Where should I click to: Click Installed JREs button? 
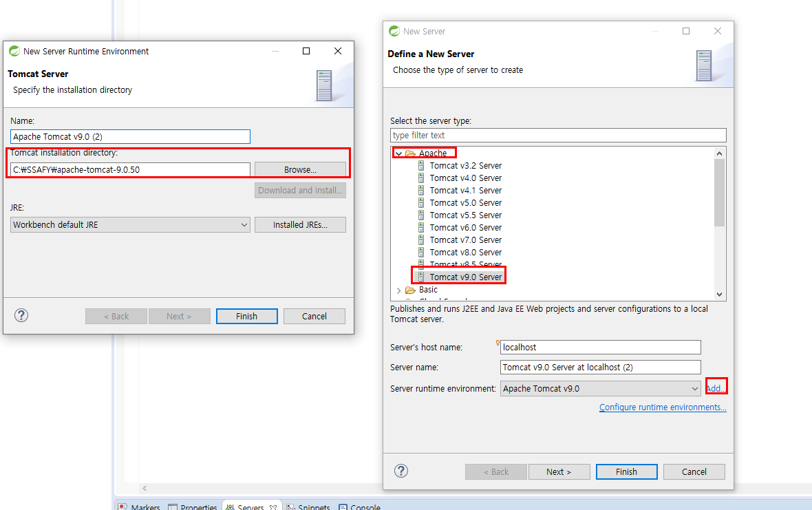tap(300, 224)
